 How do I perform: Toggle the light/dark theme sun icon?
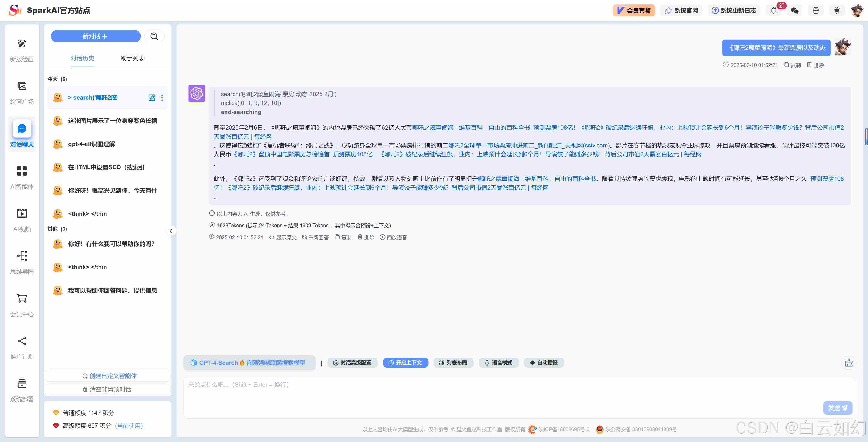(837, 10)
